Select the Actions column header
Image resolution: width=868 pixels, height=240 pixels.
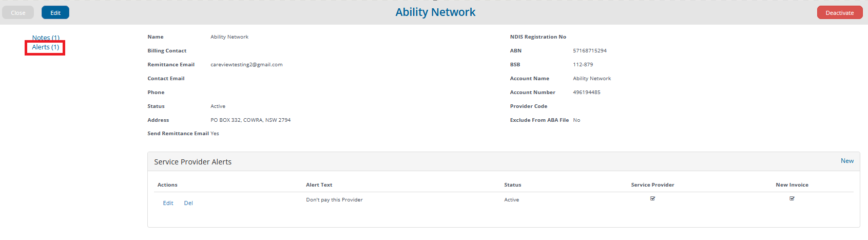tap(167, 184)
